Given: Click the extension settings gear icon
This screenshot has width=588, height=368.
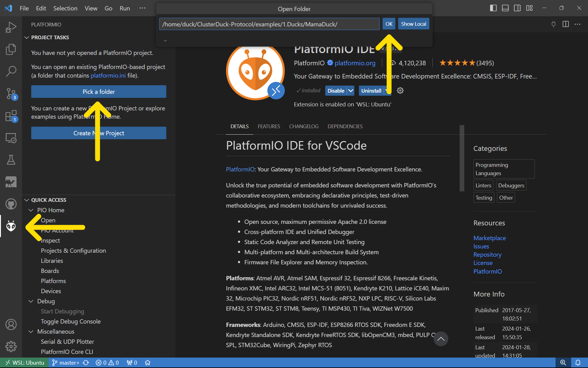Looking at the screenshot, I should pyautogui.click(x=400, y=90).
